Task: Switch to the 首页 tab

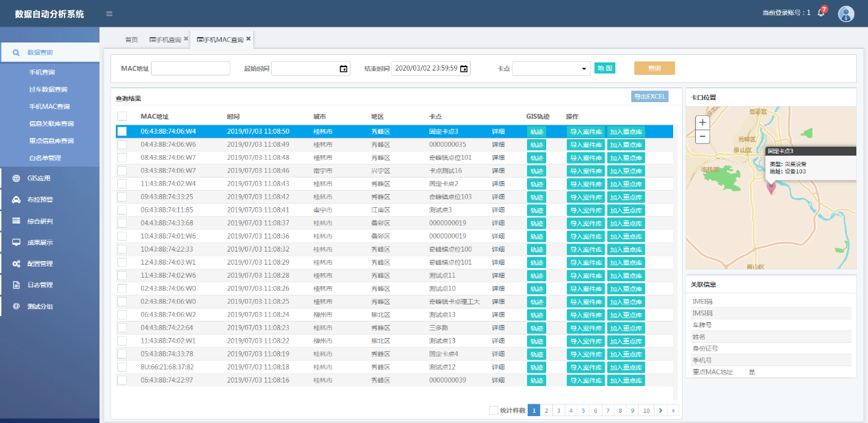Action: point(131,40)
